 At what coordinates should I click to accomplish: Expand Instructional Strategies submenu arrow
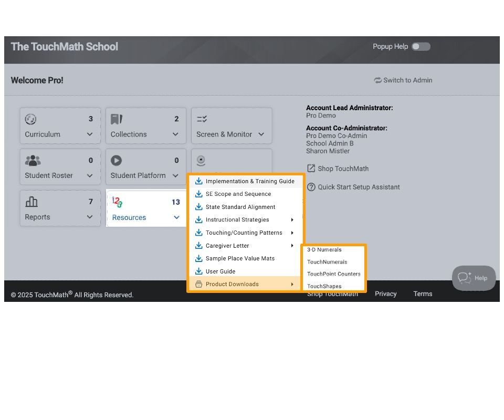point(292,220)
